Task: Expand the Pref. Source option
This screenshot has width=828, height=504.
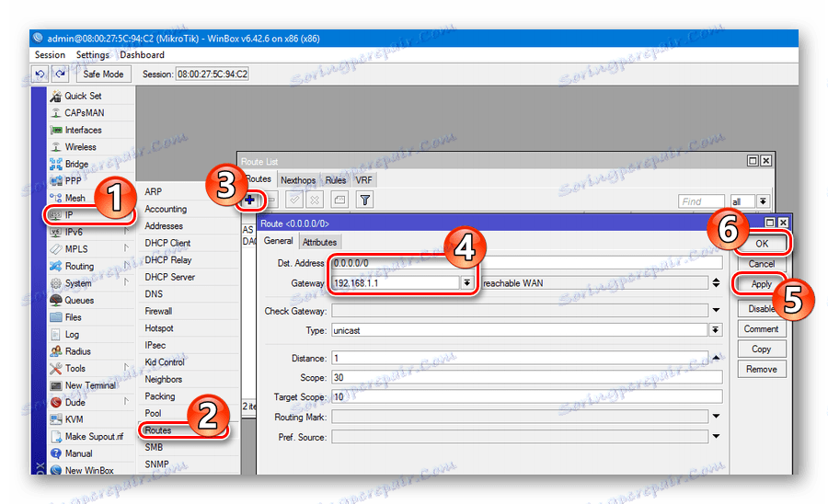Action: tap(716, 437)
